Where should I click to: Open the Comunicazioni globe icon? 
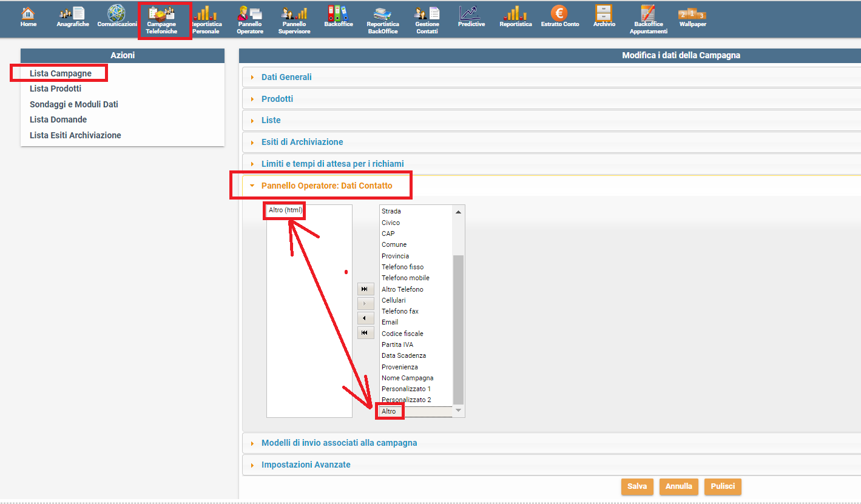[116, 17]
